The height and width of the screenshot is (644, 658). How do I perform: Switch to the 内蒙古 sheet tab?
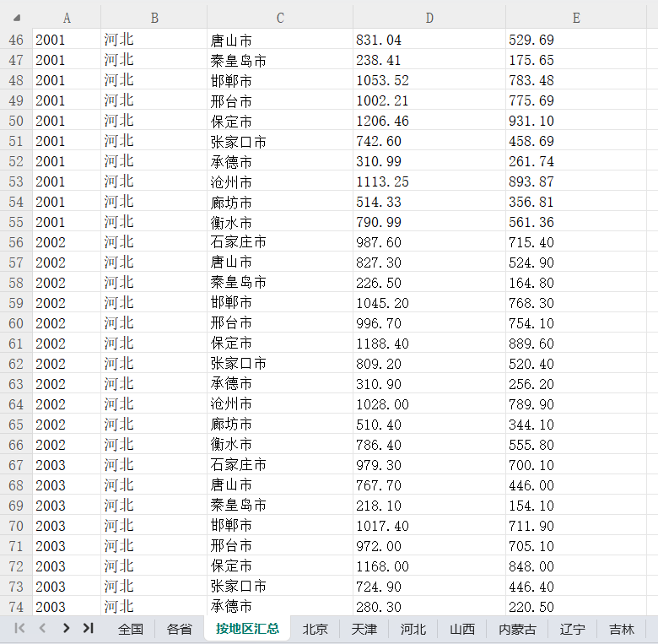[x=517, y=629]
